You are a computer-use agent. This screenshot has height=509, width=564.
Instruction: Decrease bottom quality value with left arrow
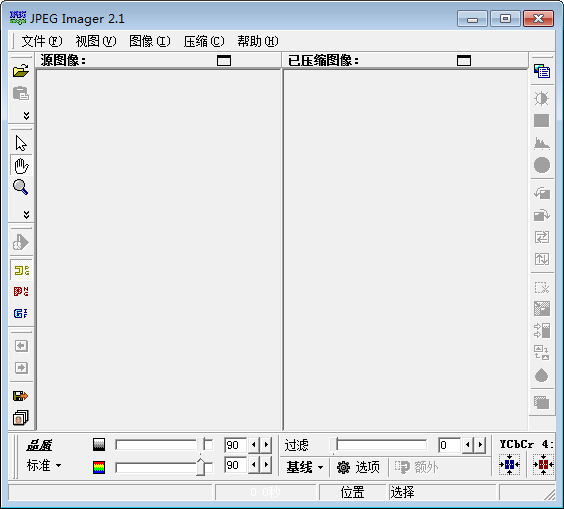click(254, 465)
